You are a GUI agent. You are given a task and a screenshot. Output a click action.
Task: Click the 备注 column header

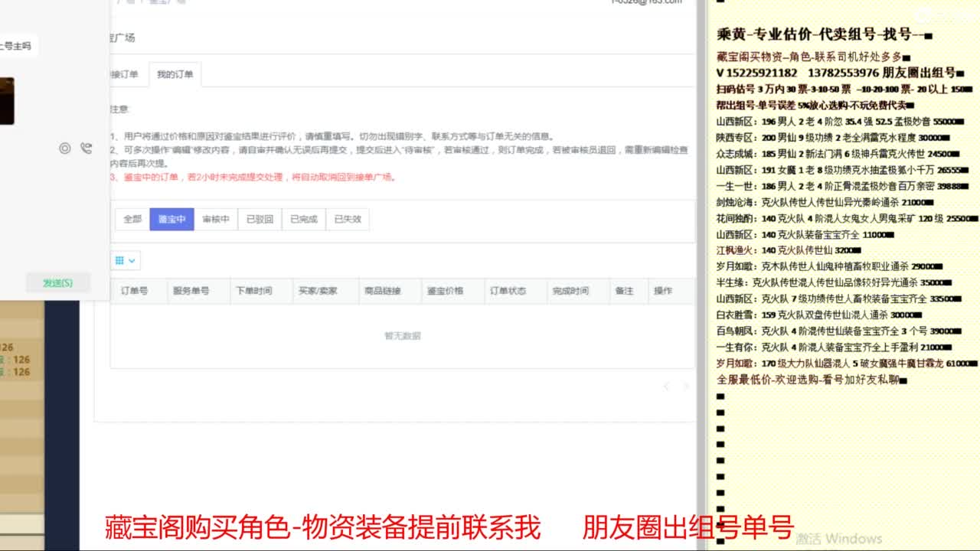[x=624, y=291]
